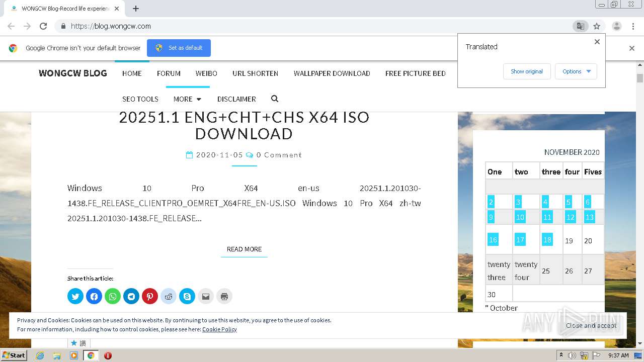Bookmark this page with the star icon
The height and width of the screenshot is (362, 644).
click(x=597, y=26)
